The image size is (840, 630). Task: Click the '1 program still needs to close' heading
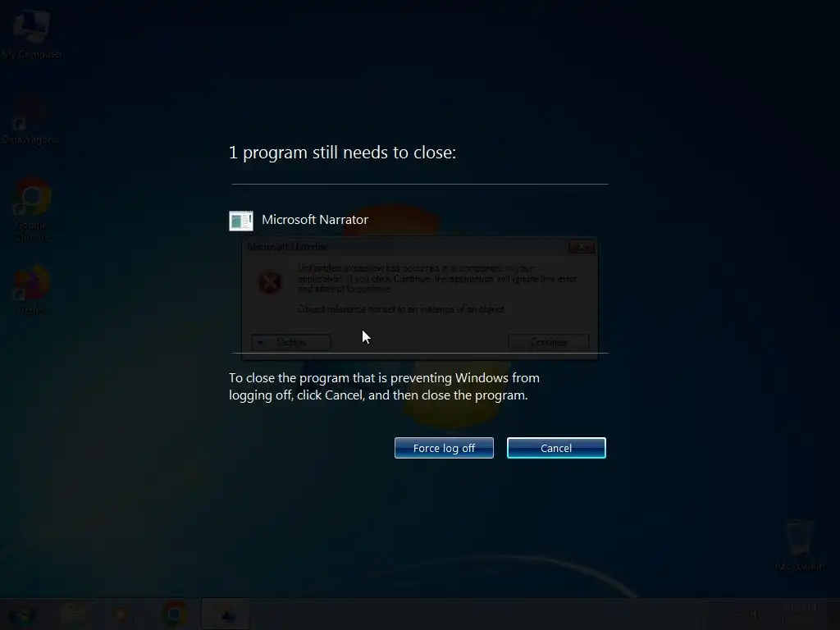(x=342, y=153)
